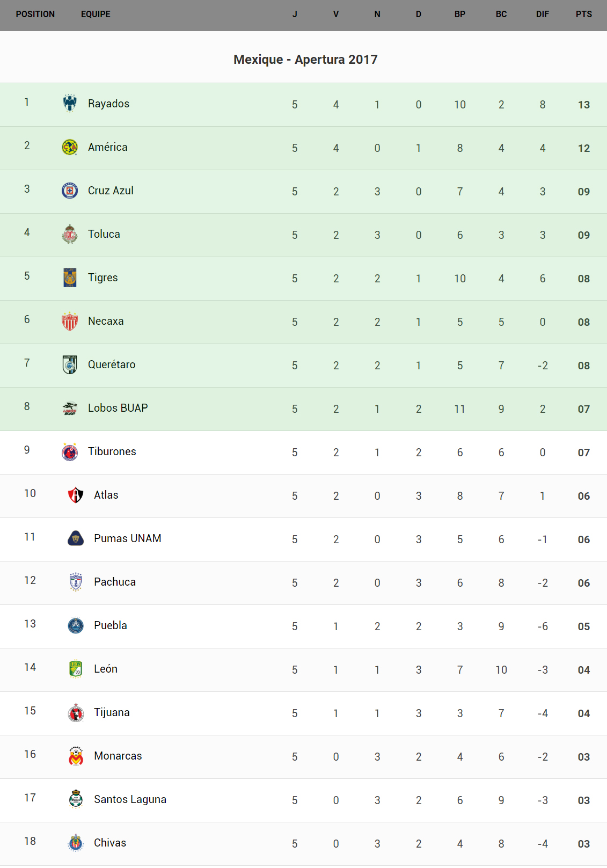Click the Monarcas team logo

(76, 756)
